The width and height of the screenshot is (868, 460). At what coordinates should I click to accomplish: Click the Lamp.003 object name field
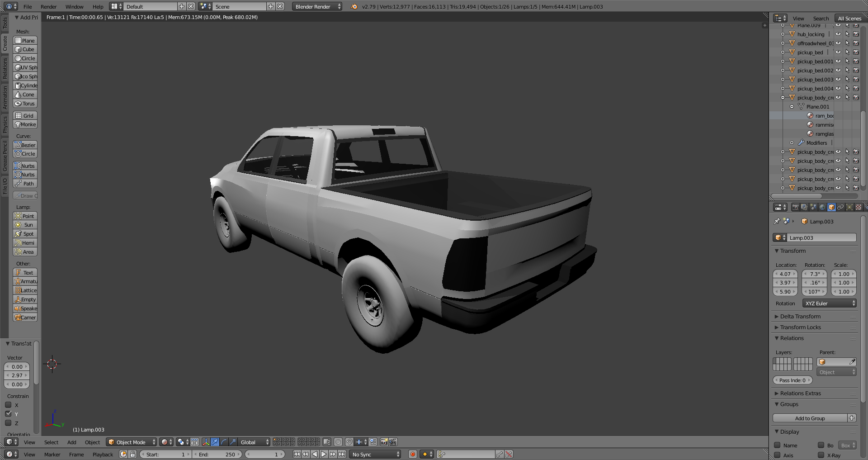click(x=822, y=237)
